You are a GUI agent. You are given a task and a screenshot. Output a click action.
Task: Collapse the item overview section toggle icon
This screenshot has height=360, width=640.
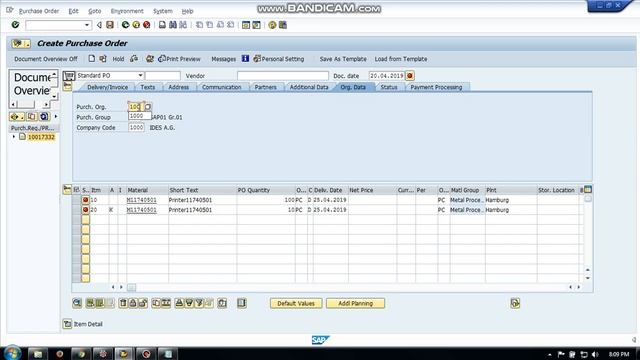pyautogui.click(x=67, y=189)
